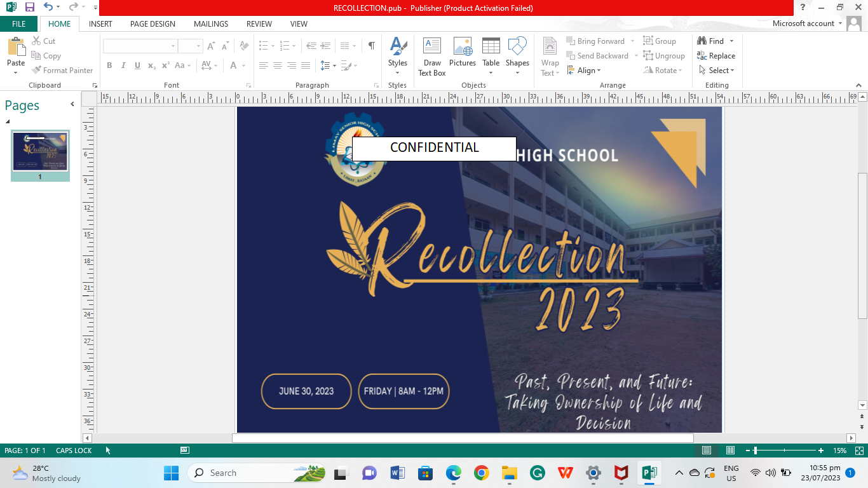Select the CONFIDENTIAL text box
868x488 pixels.
coord(434,149)
